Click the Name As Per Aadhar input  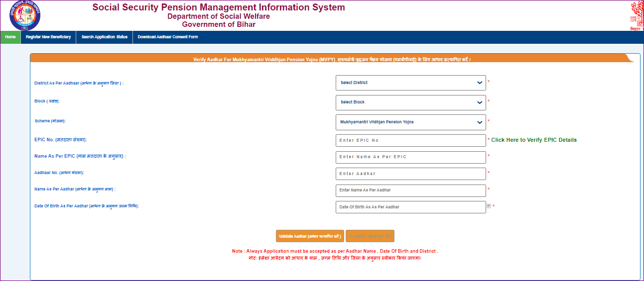pyautogui.click(x=410, y=190)
